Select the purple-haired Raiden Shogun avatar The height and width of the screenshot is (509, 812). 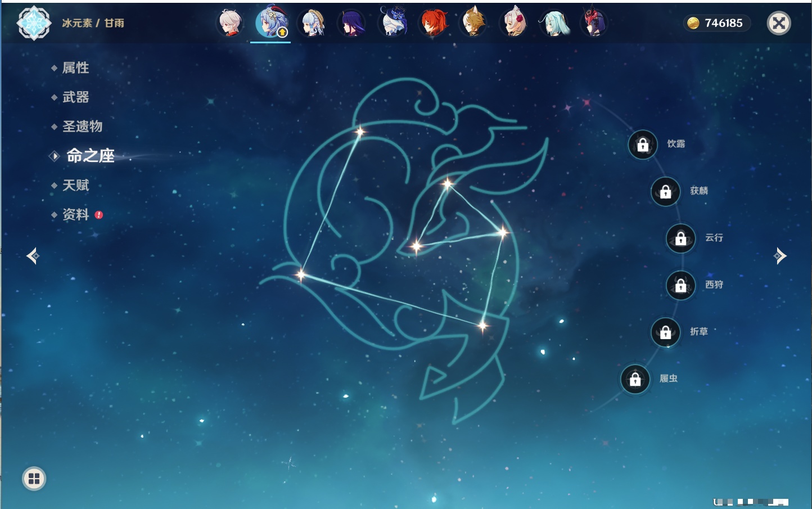(353, 23)
